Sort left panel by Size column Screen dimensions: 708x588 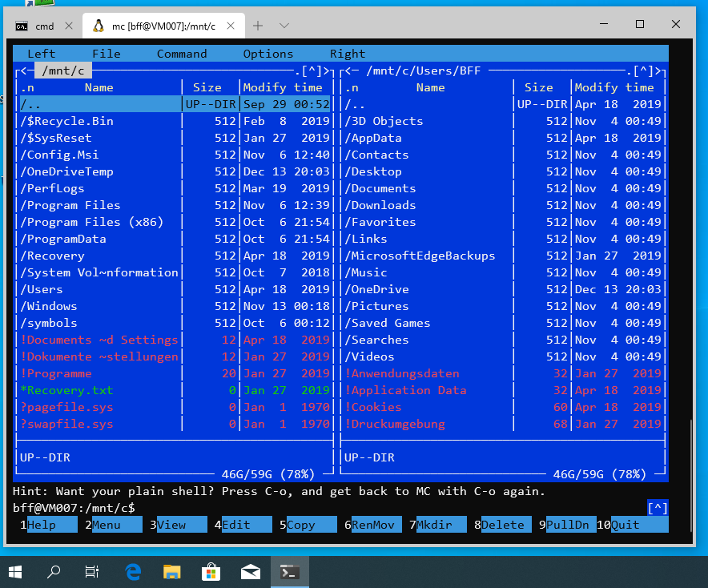[207, 87]
